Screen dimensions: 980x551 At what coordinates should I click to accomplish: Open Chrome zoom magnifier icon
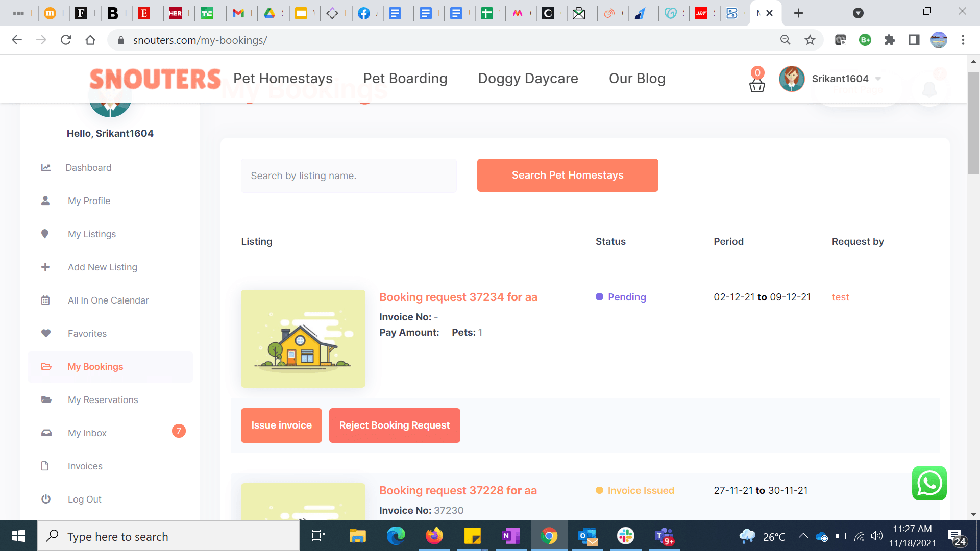coord(786,40)
